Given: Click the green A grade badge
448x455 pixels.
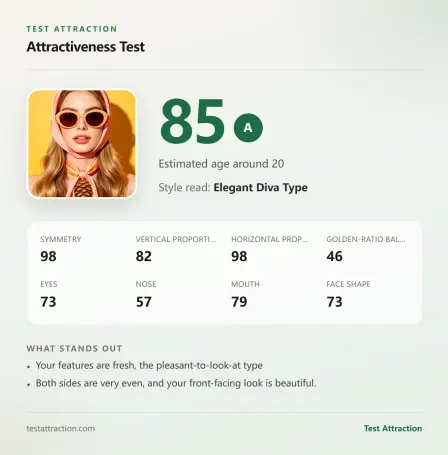Looking at the screenshot, I should [x=248, y=128].
